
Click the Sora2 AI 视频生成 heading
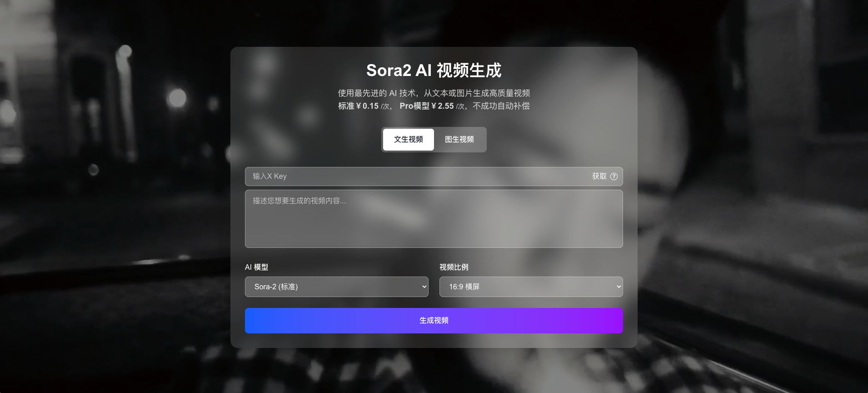point(434,71)
